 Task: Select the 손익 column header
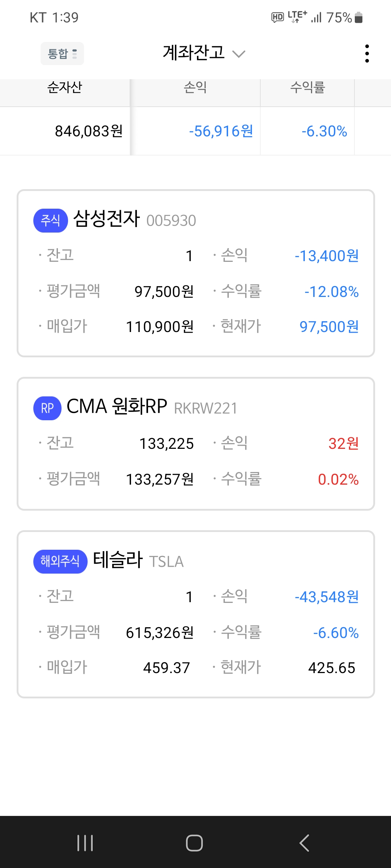(195, 88)
